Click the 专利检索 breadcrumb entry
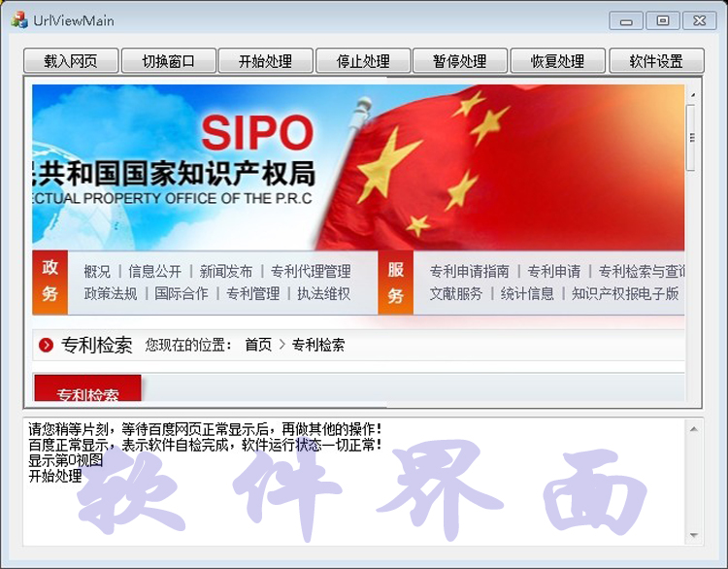728x569 pixels. pos(318,345)
